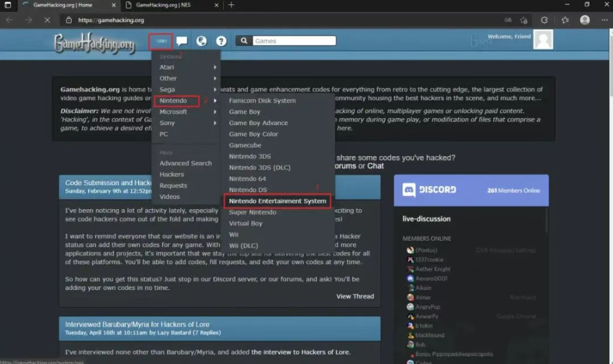
Task: Select Nintendo Entertainment System
Action: pos(278,201)
